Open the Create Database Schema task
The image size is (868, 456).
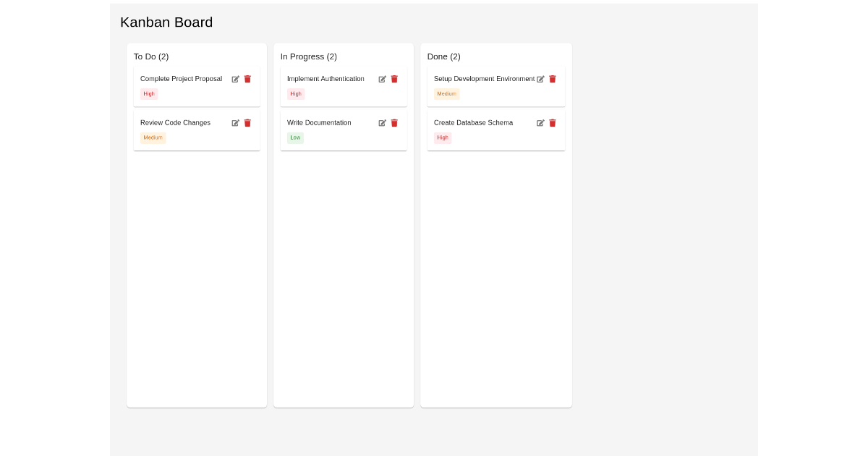point(473,123)
